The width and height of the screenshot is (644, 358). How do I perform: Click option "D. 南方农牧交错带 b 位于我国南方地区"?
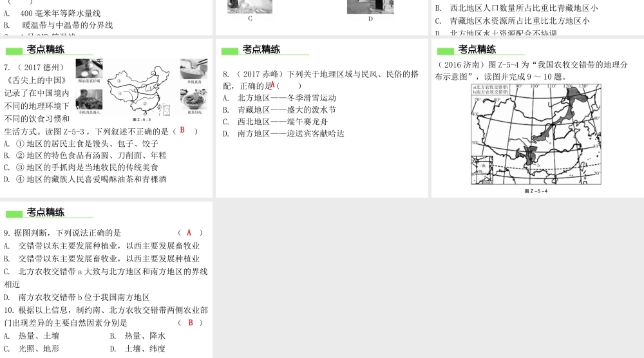click(77, 297)
